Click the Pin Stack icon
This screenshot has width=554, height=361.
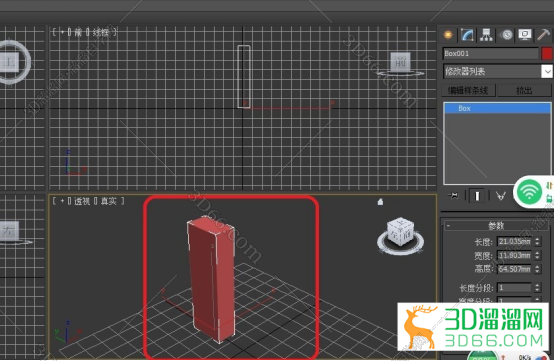coord(453,195)
